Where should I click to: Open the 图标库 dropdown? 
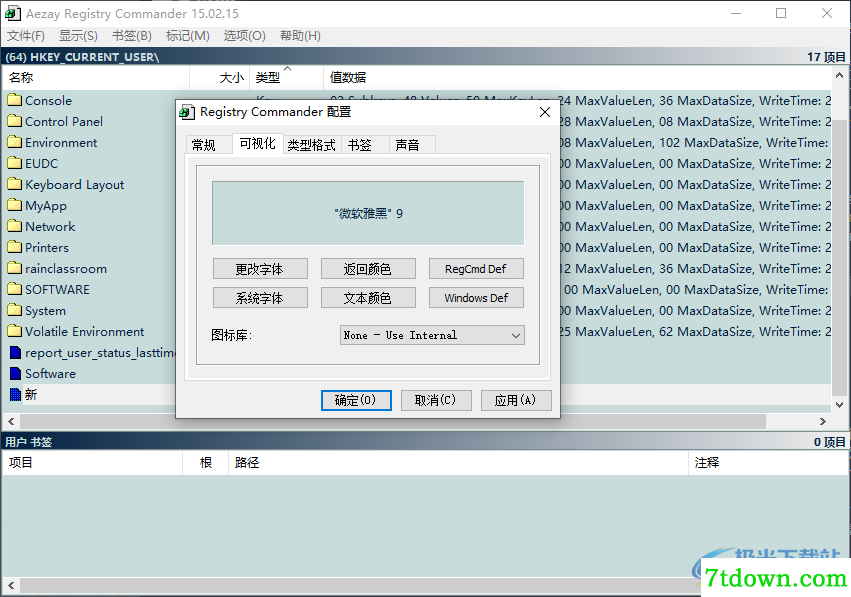pyautogui.click(x=432, y=335)
